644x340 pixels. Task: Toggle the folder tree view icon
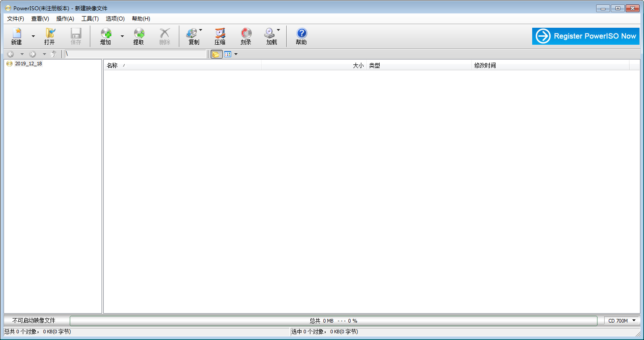tap(216, 54)
